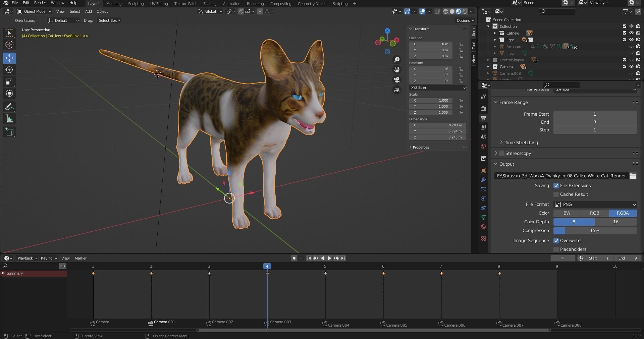Open the Select Box drag dropdown
644x339 pixels.
109,20
